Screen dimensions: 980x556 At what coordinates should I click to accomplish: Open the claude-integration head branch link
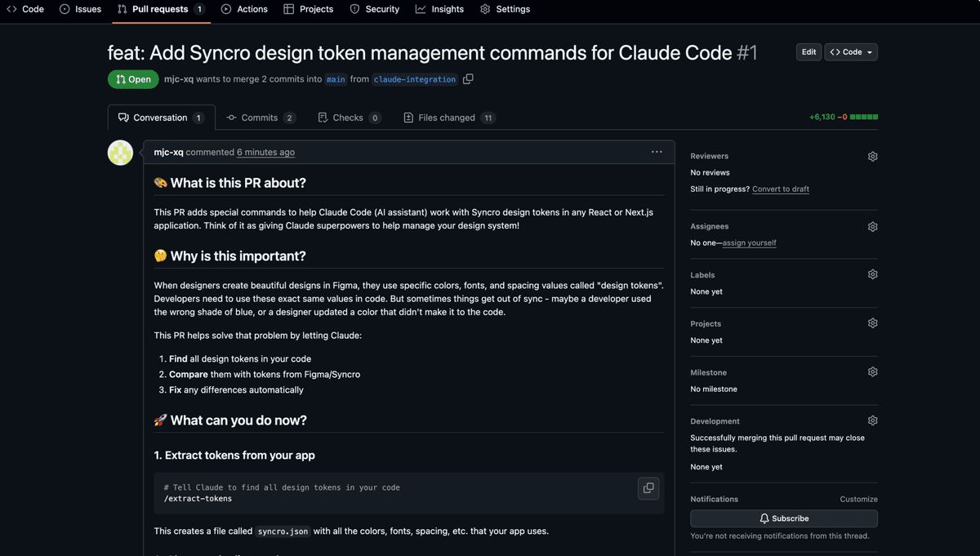(415, 79)
